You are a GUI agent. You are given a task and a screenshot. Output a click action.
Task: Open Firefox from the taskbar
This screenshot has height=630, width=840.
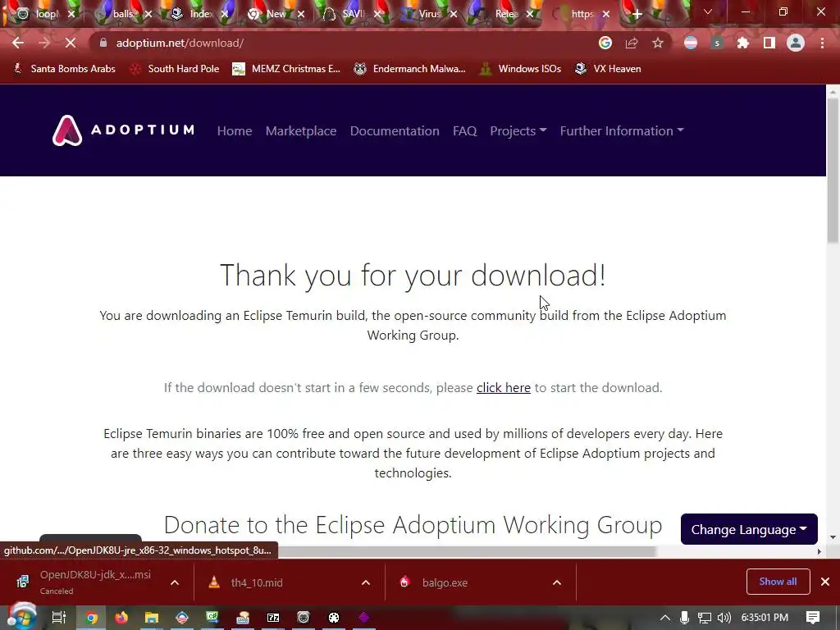click(121, 617)
